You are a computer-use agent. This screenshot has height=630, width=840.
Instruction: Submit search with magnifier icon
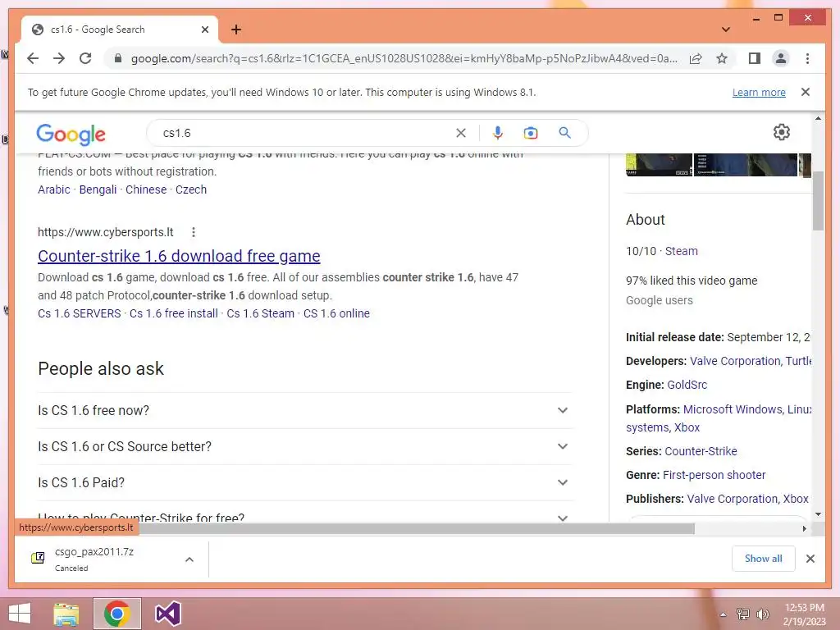tap(564, 133)
